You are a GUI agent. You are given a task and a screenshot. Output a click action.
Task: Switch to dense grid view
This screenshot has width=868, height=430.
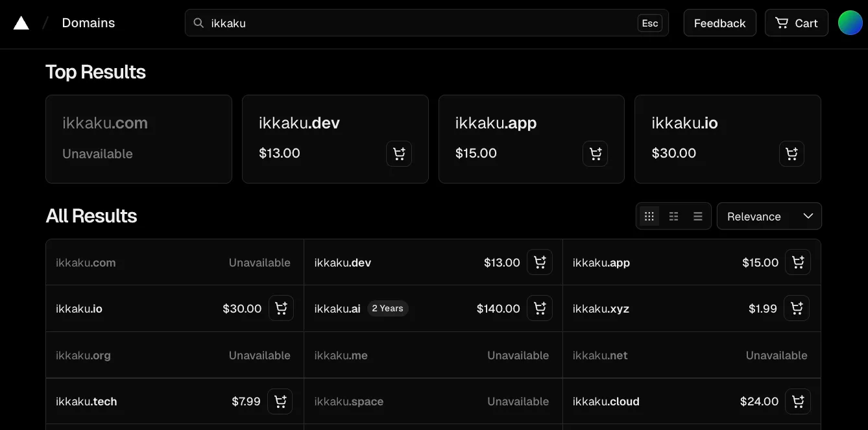click(649, 217)
